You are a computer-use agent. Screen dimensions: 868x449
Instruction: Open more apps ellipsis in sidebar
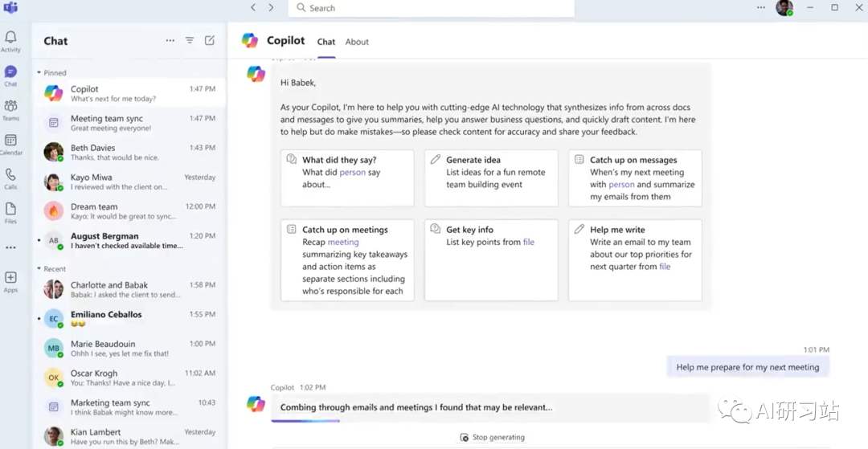pos(10,247)
